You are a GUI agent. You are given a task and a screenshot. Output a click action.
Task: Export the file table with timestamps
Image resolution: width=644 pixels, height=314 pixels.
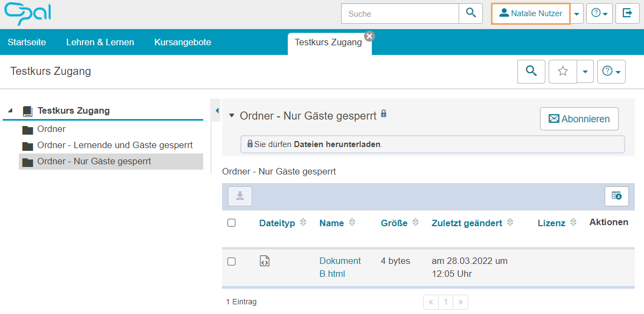616,196
